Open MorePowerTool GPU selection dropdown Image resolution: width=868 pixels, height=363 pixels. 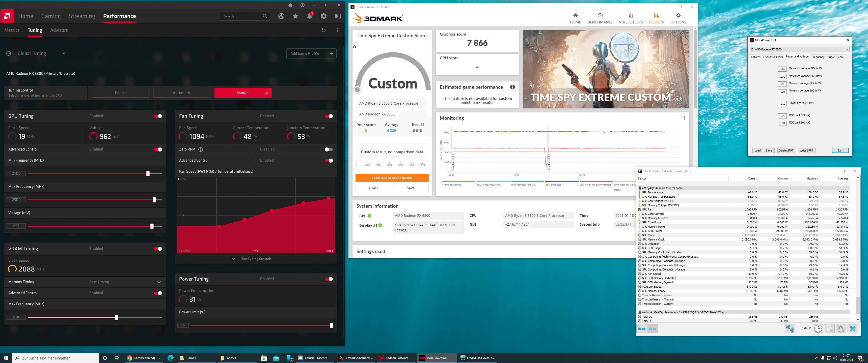pos(799,49)
